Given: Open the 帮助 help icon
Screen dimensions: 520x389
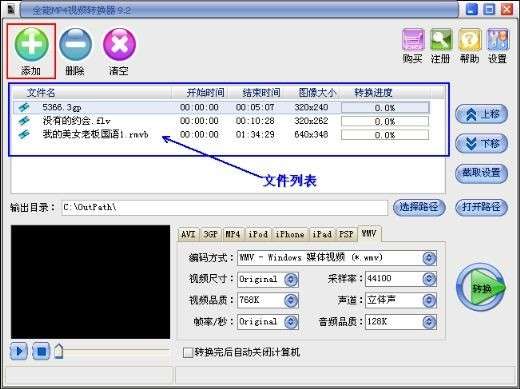Looking at the screenshot, I should [x=469, y=40].
